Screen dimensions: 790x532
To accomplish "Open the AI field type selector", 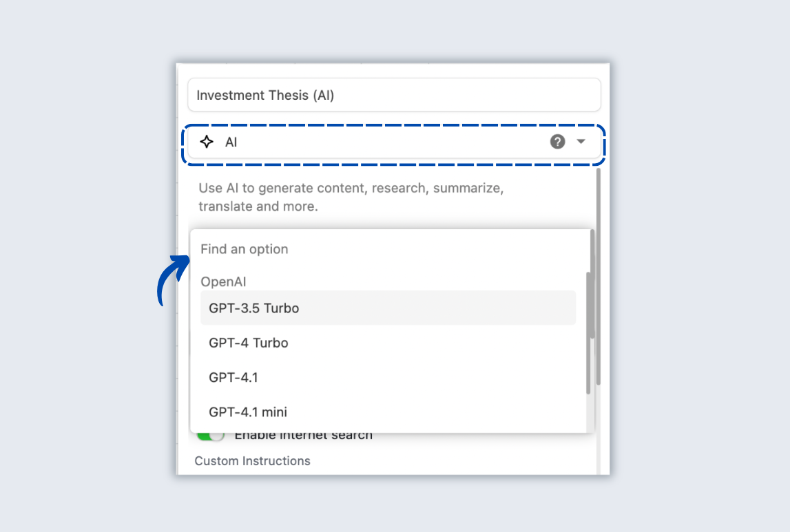I will (386, 142).
